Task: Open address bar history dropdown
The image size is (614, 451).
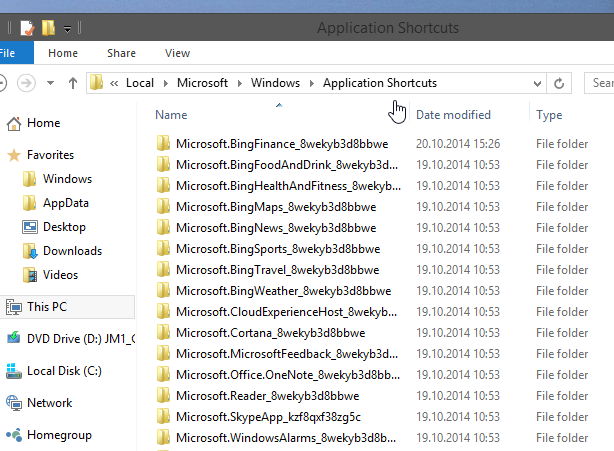Action: (x=537, y=83)
